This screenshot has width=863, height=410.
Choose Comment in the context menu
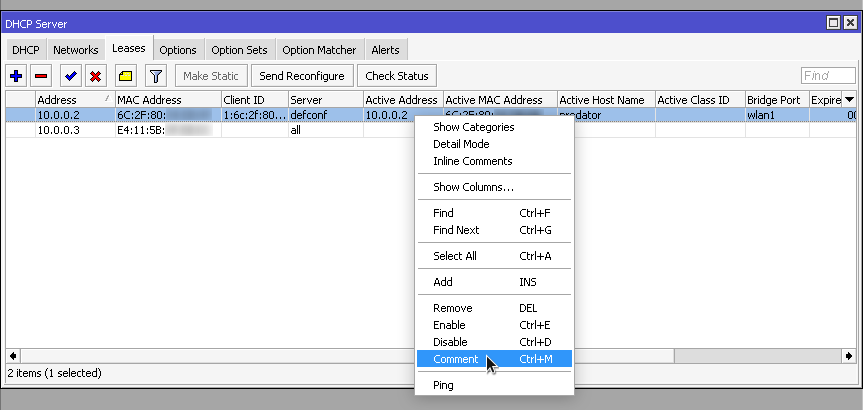point(455,359)
